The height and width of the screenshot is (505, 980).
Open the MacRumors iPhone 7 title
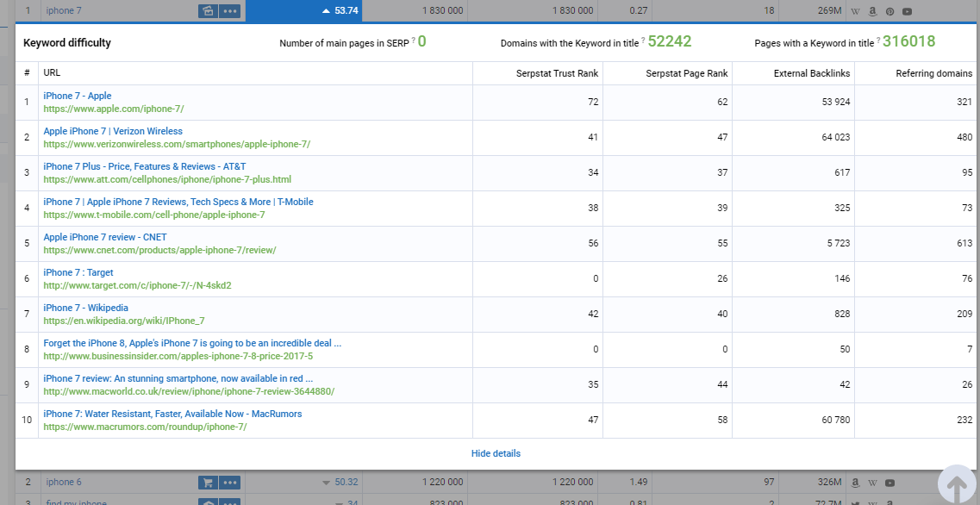172,414
